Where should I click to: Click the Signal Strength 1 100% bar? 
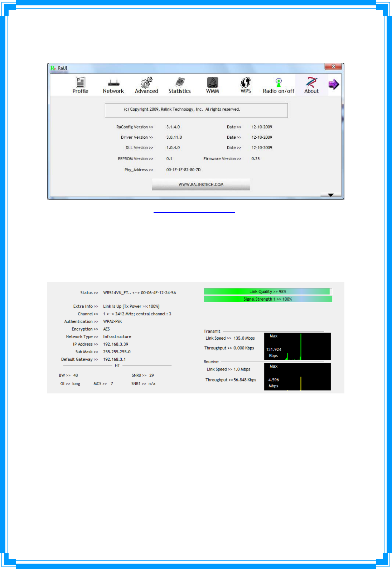[x=268, y=299]
